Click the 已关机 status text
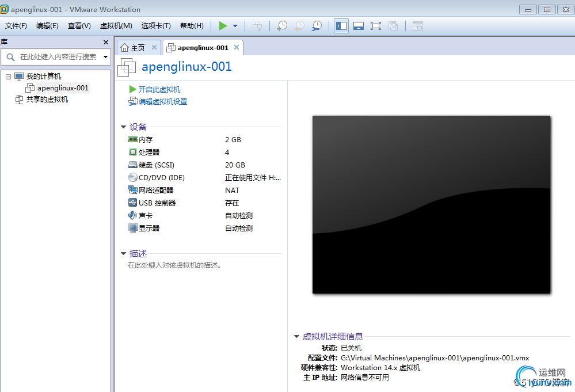Image resolution: width=575 pixels, height=392 pixels. tap(351, 348)
